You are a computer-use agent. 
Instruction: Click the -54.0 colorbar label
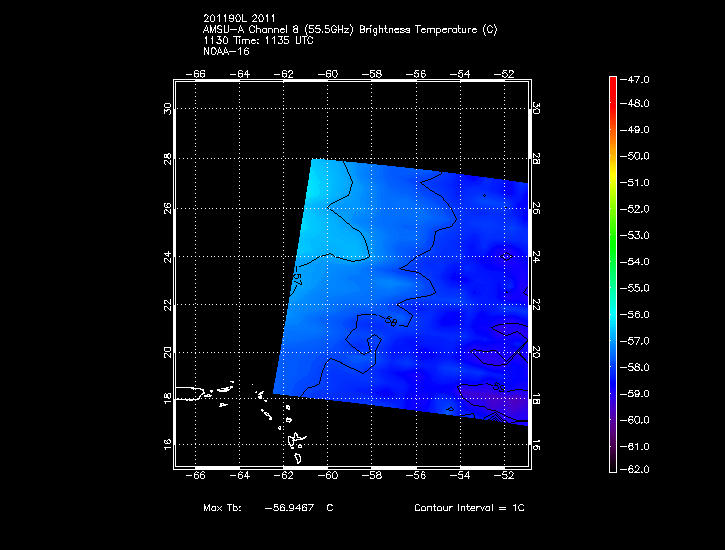pyautogui.click(x=634, y=262)
